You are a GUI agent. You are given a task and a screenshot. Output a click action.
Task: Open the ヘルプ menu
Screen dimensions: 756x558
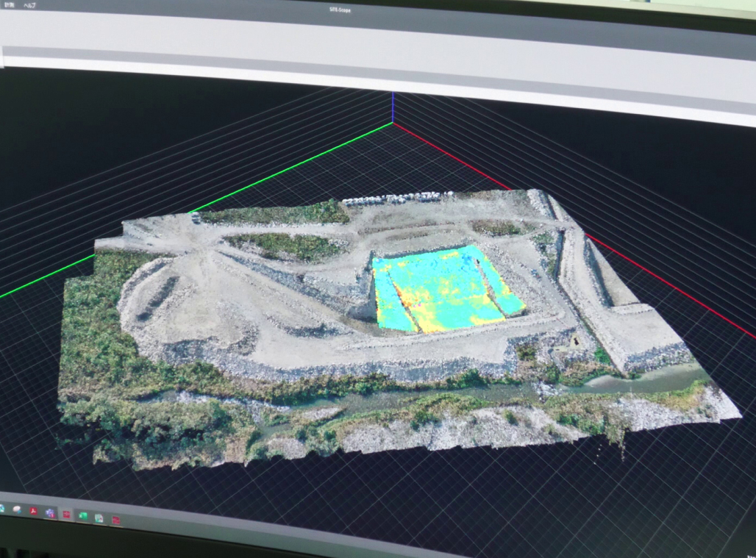pos(30,5)
